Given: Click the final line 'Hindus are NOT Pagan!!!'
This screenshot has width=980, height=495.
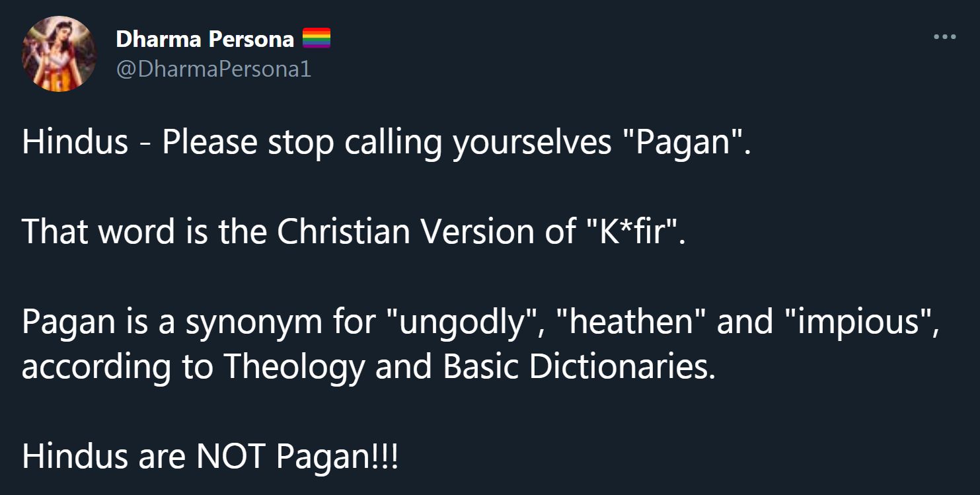Looking at the screenshot, I should pyautogui.click(x=210, y=457).
